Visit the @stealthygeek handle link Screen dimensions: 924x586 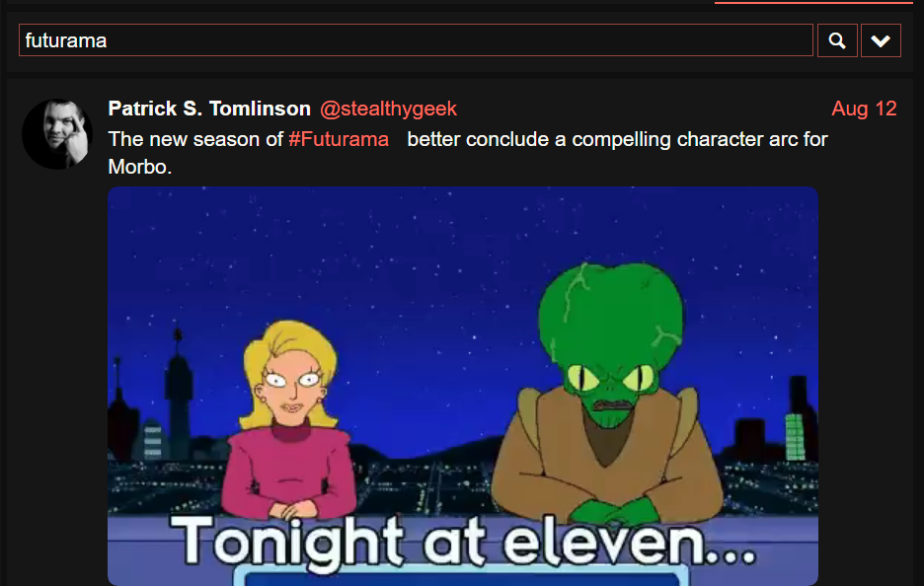(x=388, y=109)
